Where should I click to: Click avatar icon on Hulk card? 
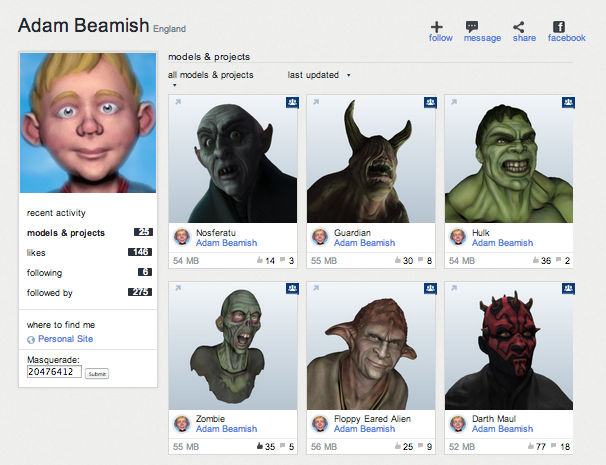click(458, 237)
